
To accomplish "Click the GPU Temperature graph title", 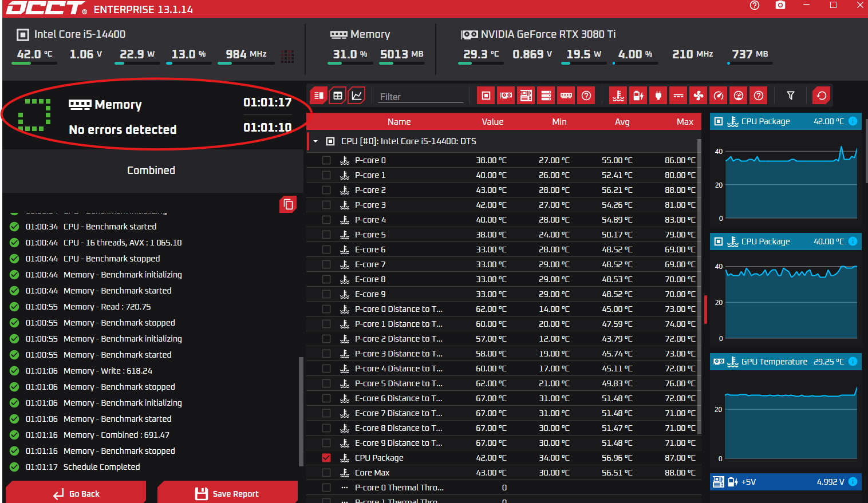I will (x=774, y=362).
